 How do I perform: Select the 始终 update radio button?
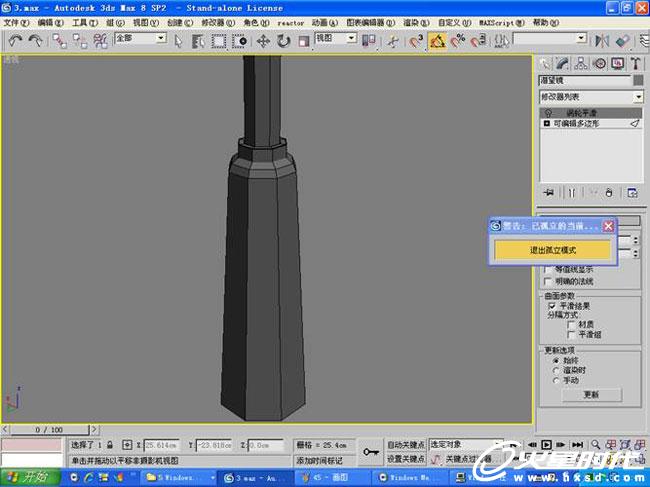point(556,361)
